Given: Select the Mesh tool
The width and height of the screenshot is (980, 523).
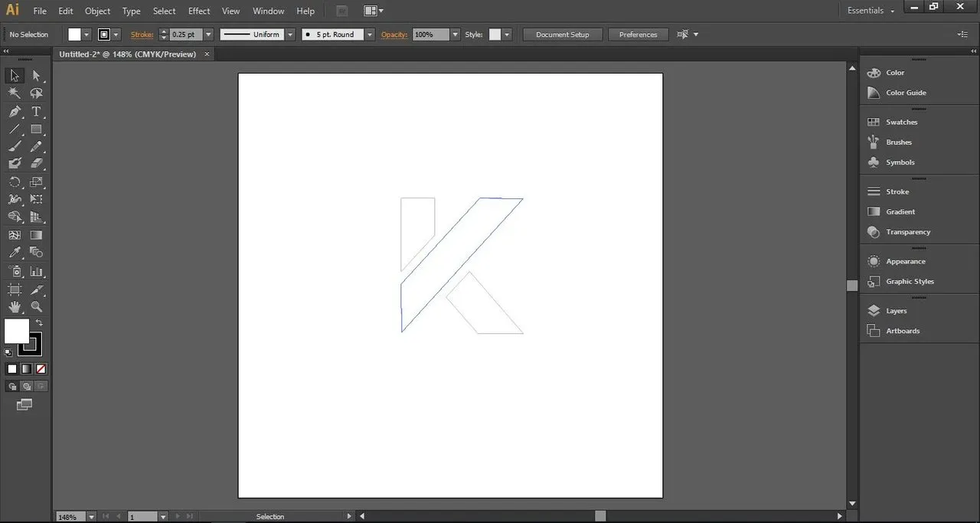Looking at the screenshot, I should pyautogui.click(x=15, y=235).
